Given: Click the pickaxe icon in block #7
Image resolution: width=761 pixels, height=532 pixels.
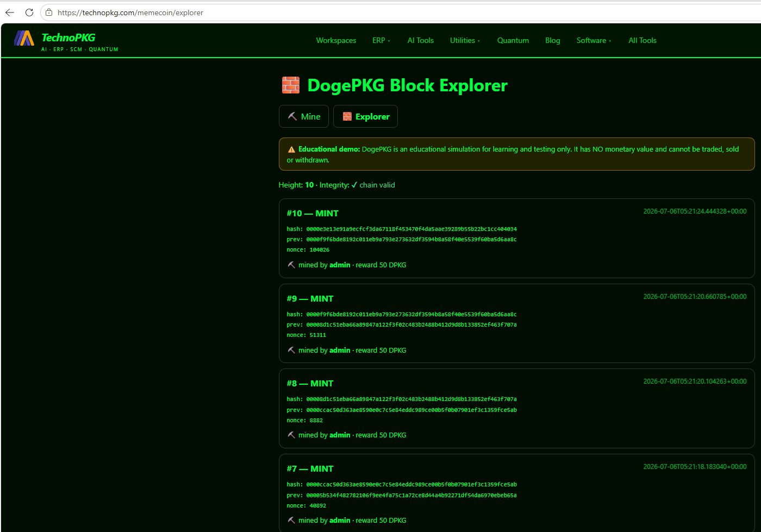Looking at the screenshot, I should 291,521.
